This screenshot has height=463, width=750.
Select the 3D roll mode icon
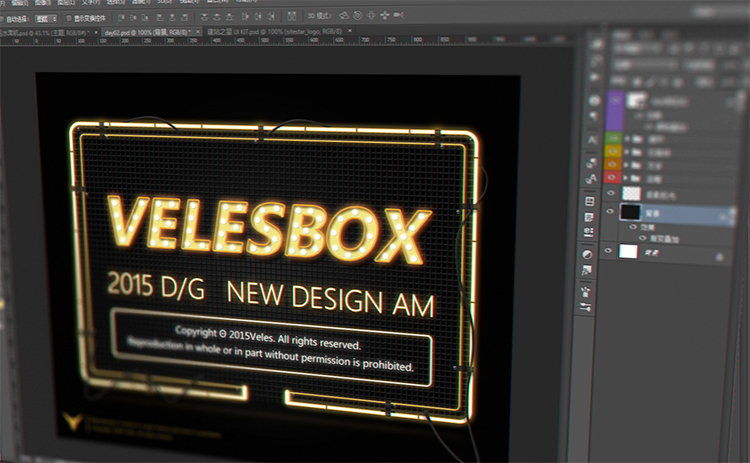click(x=357, y=15)
